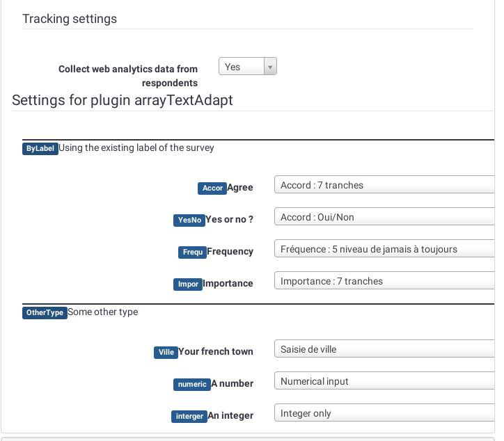Screen dimensions: 504x441
Task: Click the Tracking settings heading
Action: coord(70,19)
